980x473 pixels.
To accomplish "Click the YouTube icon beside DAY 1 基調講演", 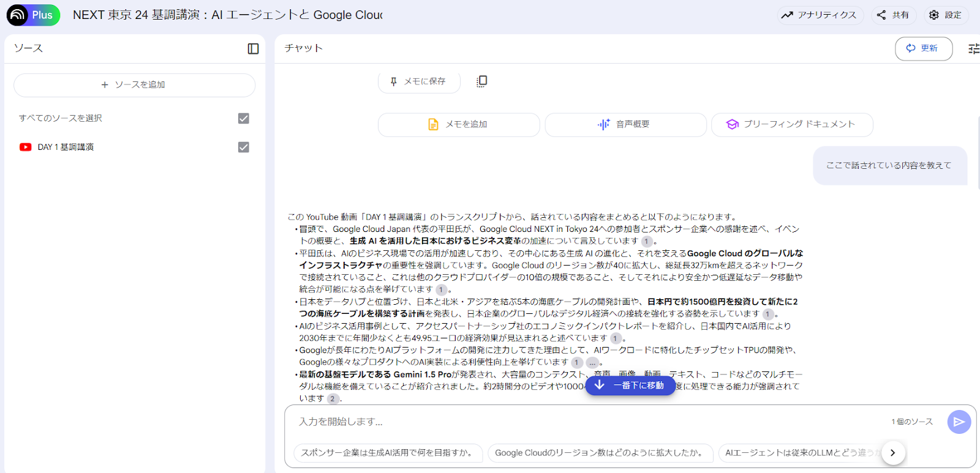I will pyautogui.click(x=25, y=147).
